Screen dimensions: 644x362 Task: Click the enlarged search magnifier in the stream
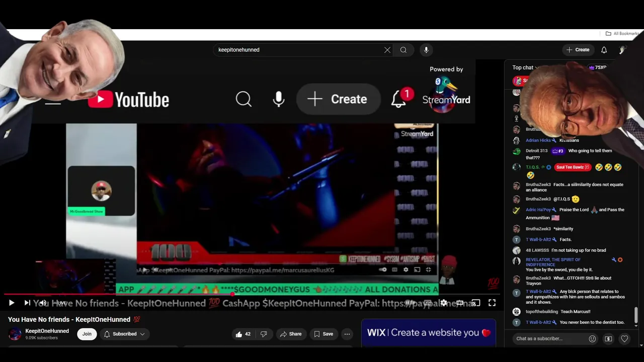[244, 99]
